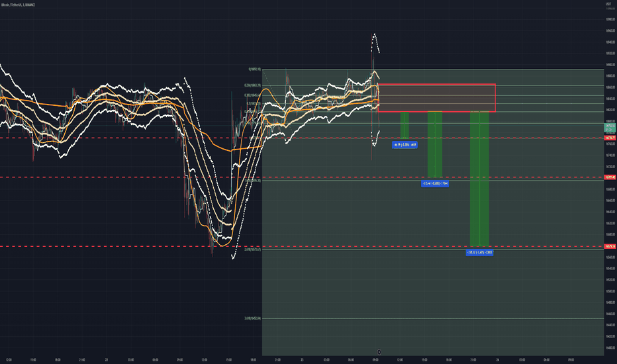Click the blue label under the shortest green box

pyautogui.click(x=404, y=145)
